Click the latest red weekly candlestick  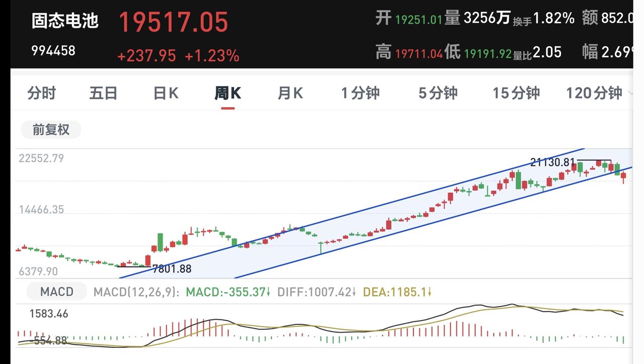[x=623, y=176]
